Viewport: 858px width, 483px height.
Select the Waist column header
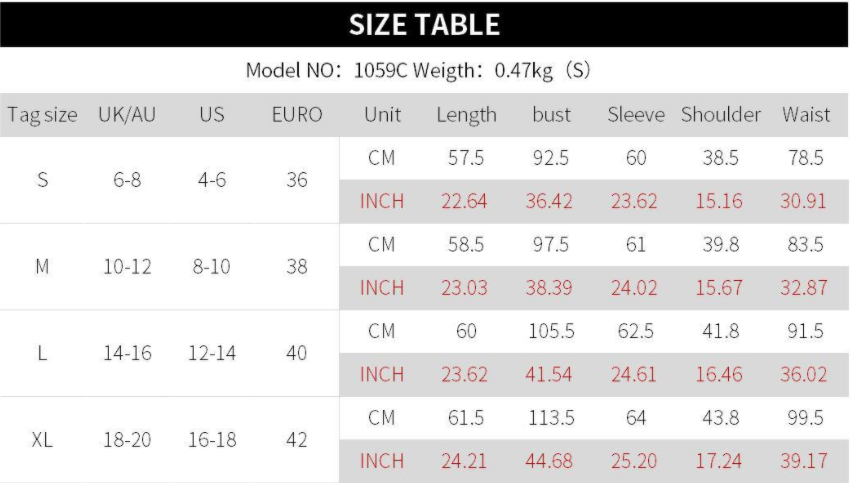805,115
